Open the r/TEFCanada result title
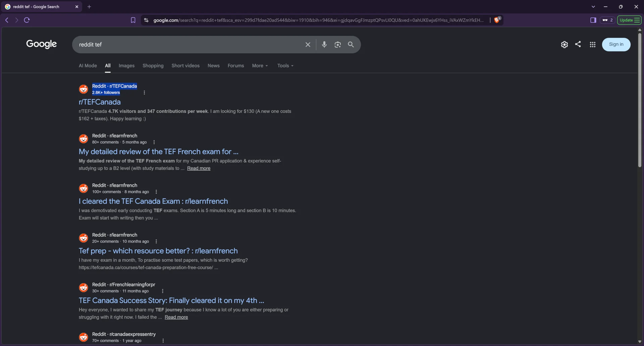This screenshot has width=644, height=346. click(100, 102)
